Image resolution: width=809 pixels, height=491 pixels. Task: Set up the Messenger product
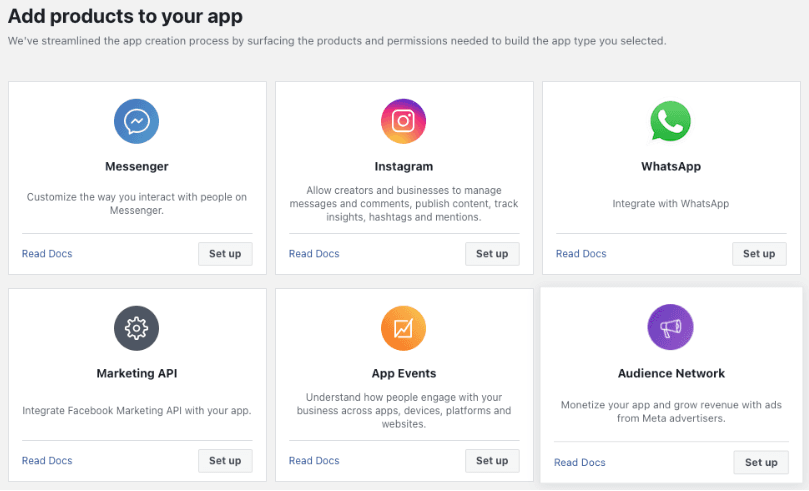click(225, 254)
